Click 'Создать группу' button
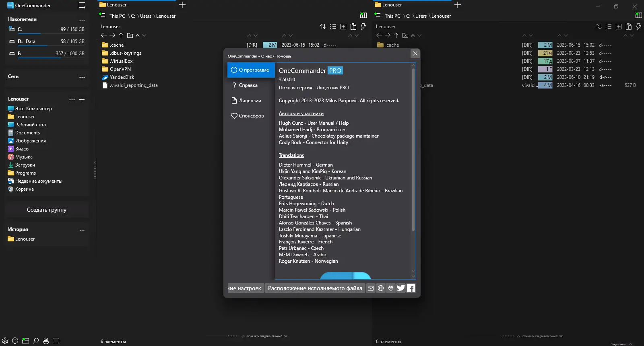Viewport: 644px width, 346px height. (x=47, y=210)
